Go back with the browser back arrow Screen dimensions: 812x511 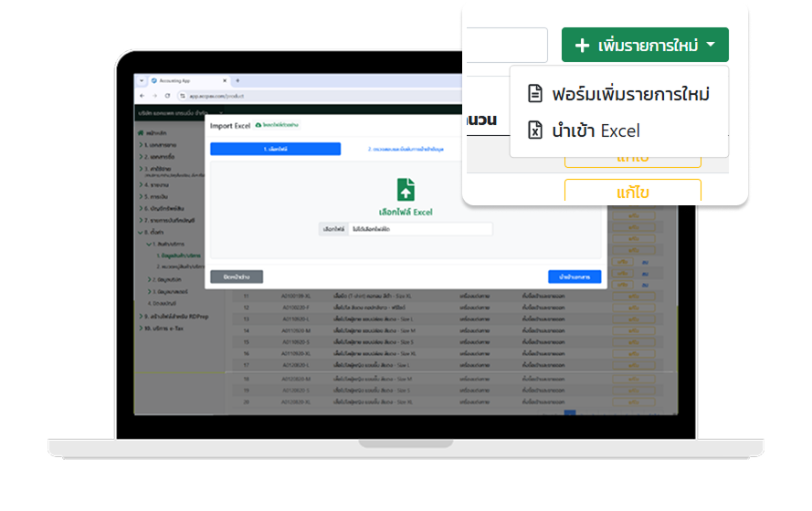point(142,96)
